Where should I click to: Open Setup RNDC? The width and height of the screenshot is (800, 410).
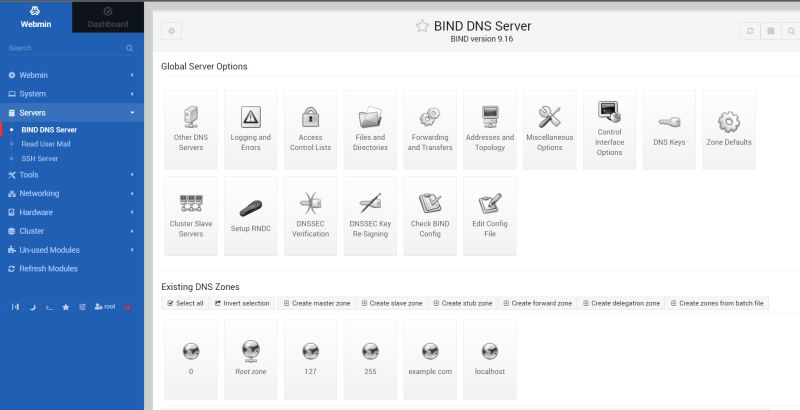coord(251,216)
